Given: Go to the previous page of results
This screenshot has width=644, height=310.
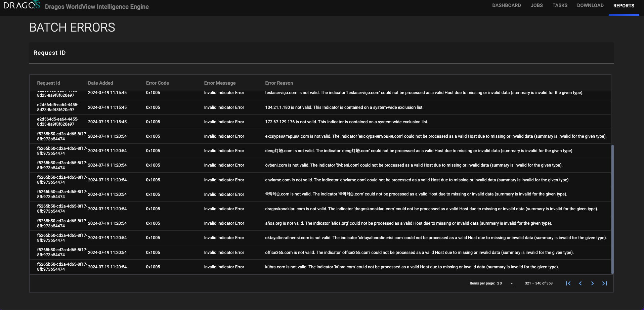Looking at the screenshot, I should click(x=580, y=283).
